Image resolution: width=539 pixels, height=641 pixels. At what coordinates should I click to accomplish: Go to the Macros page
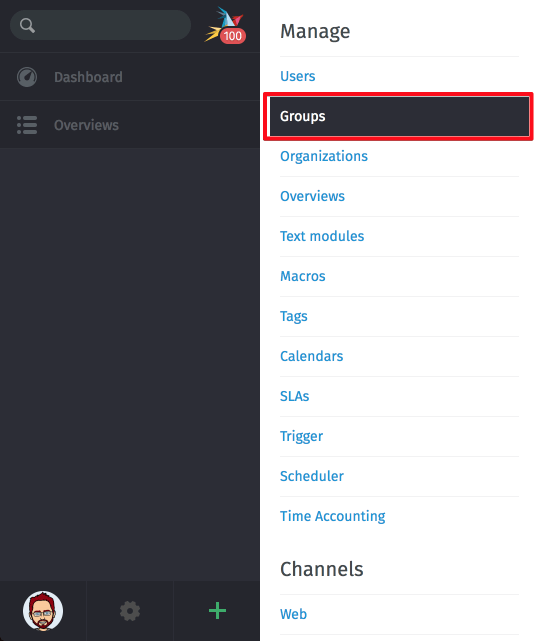pyautogui.click(x=303, y=276)
